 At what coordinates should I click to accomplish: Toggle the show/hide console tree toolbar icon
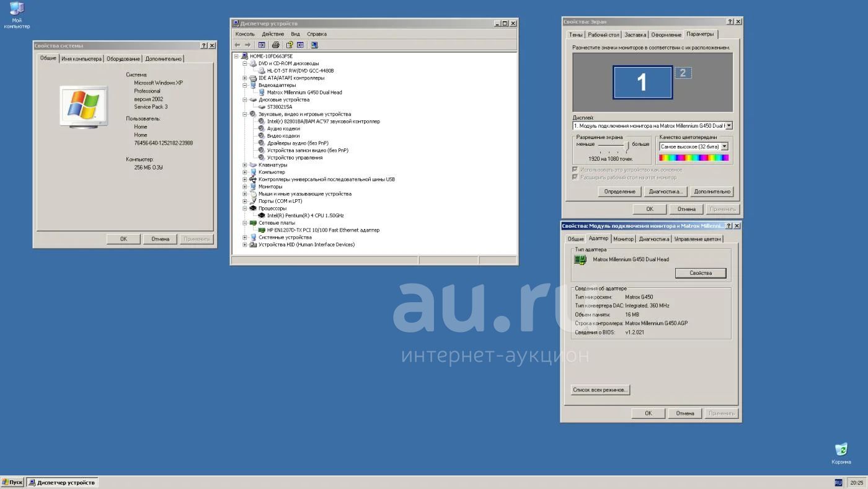[262, 45]
